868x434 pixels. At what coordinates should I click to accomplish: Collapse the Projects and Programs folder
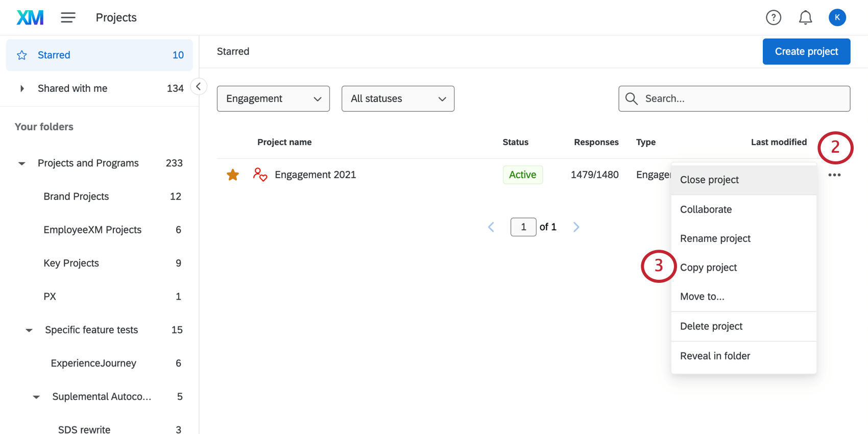[x=21, y=163]
